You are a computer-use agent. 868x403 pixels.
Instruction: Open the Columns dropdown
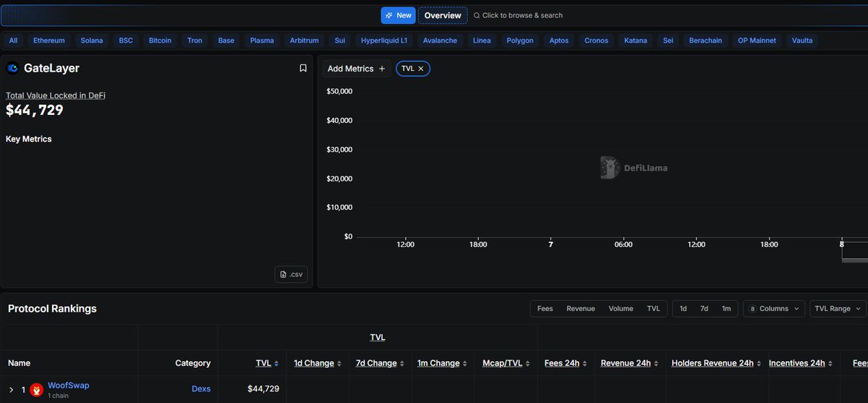tap(774, 308)
